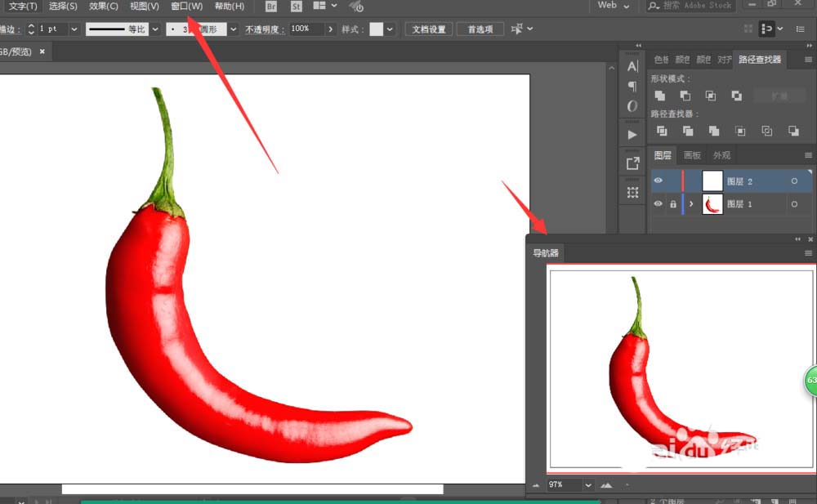Open the 选择(S) menu

pyautogui.click(x=63, y=7)
